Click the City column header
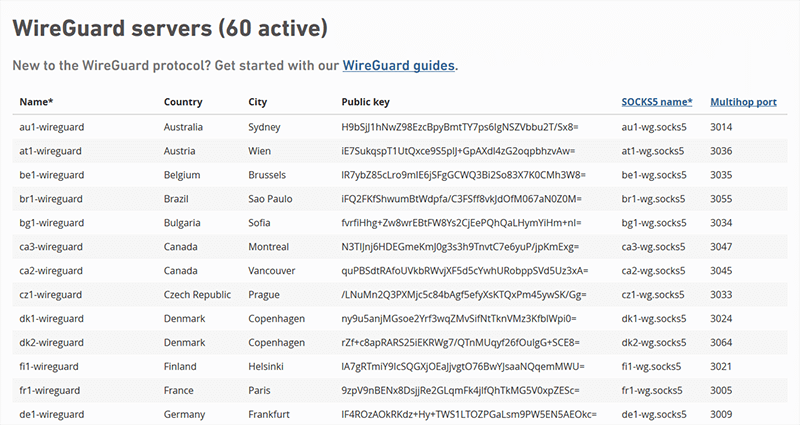This screenshot has width=800, height=425. [258, 102]
